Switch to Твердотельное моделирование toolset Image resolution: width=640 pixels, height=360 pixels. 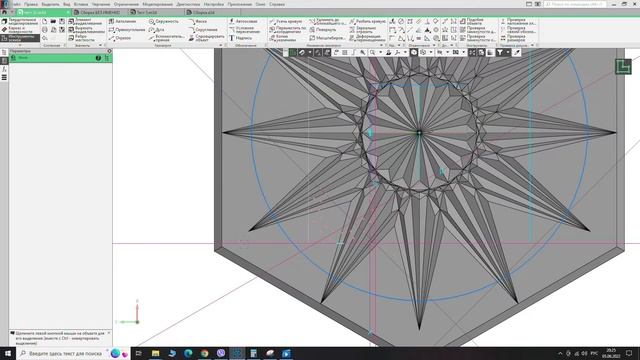pos(20,21)
